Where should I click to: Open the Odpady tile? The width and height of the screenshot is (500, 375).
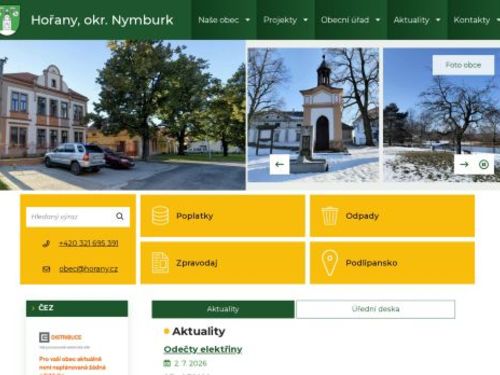click(x=392, y=216)
